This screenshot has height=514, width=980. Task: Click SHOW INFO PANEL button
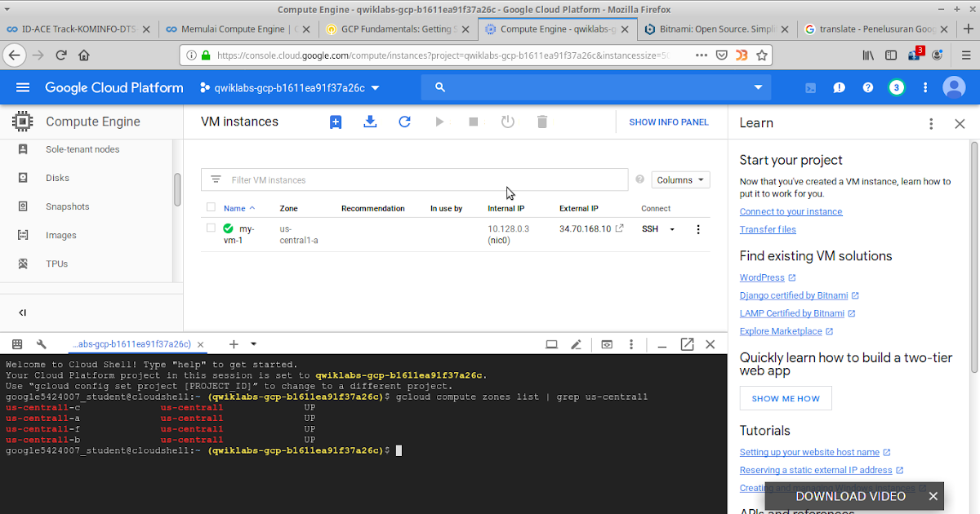(x=669, y=122)
